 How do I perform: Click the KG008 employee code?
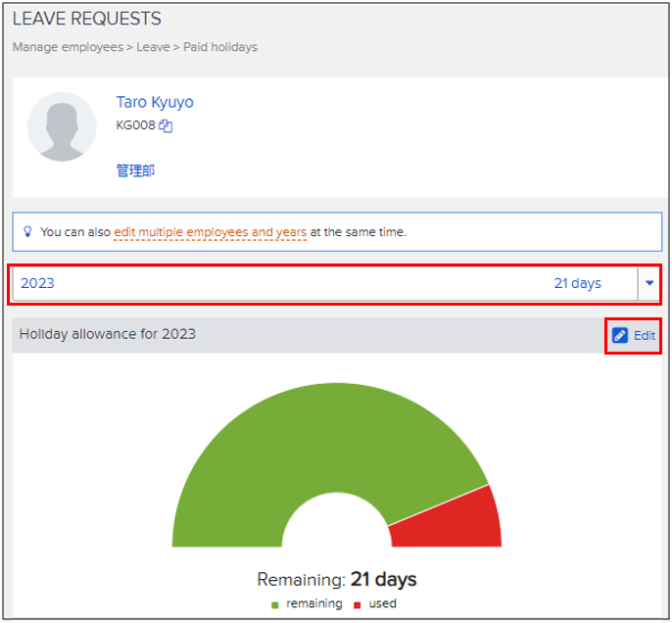click(135, 125)
